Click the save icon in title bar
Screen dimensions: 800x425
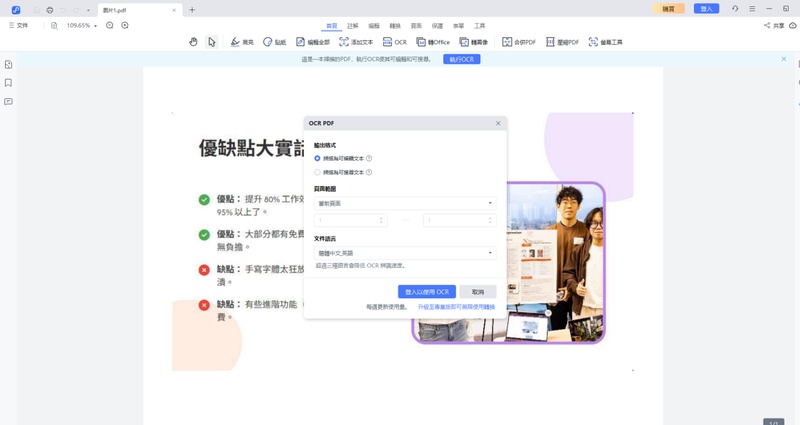(36, 10)
